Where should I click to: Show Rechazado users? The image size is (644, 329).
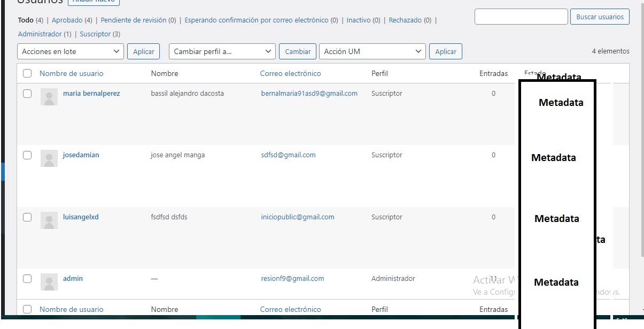(405, 20)
